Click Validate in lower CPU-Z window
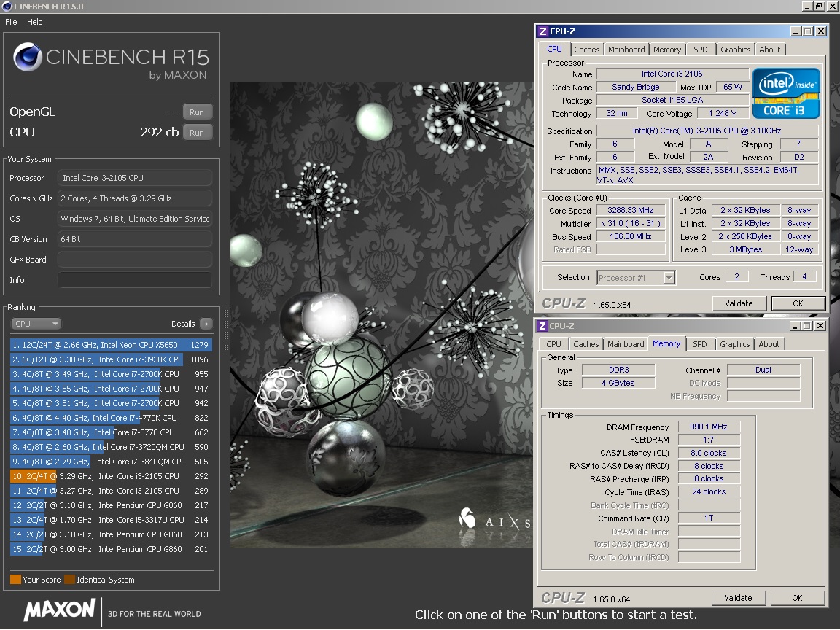840x630 pixels. tap(738, 598)
